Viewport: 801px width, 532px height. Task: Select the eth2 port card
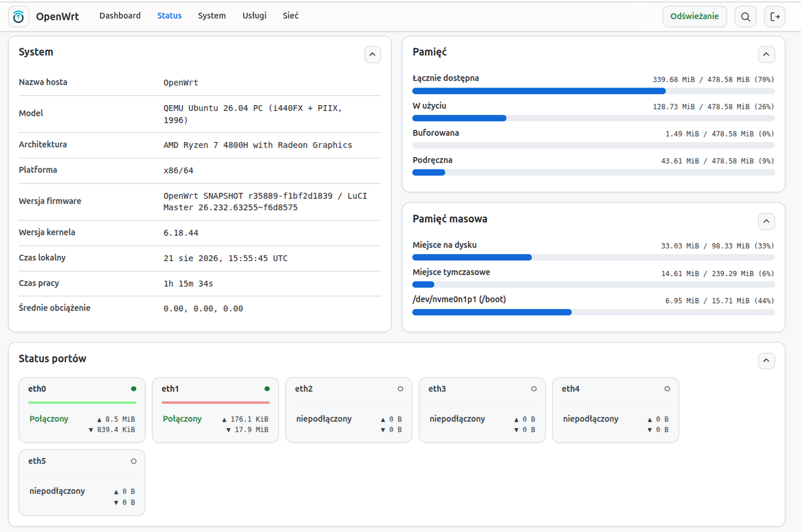[x=349, y=410]
